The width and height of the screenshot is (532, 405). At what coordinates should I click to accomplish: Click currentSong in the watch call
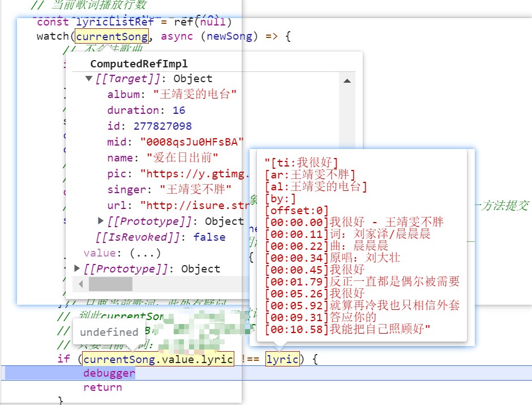click(112, 36)
